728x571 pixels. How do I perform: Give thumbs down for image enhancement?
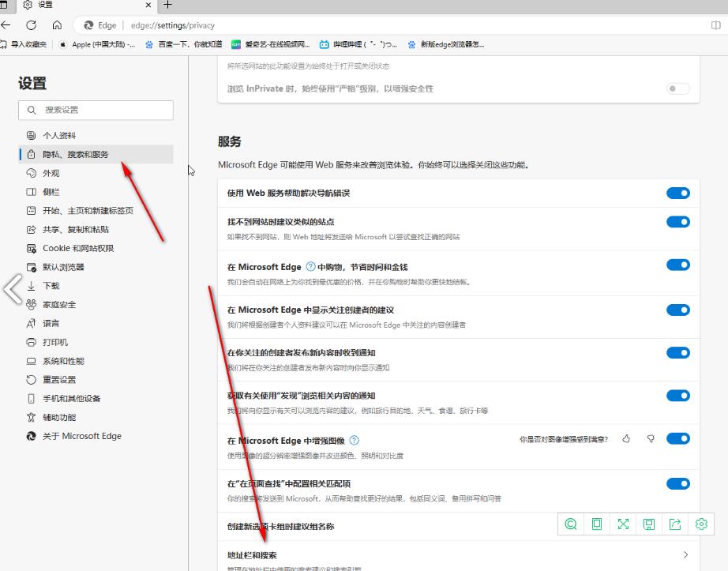pyautogui.click(x=651, y=438)
